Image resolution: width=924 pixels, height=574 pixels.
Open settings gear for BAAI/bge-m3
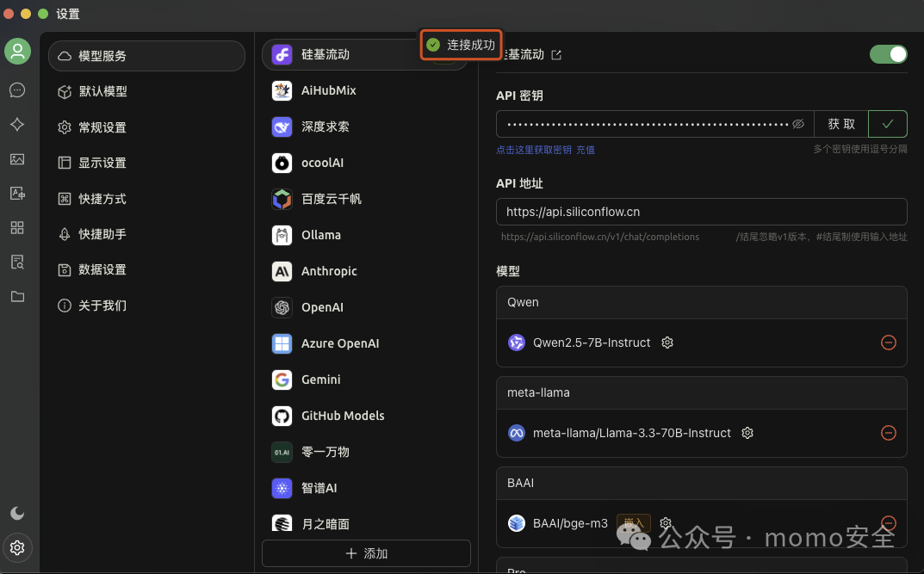tap(666, 522)
